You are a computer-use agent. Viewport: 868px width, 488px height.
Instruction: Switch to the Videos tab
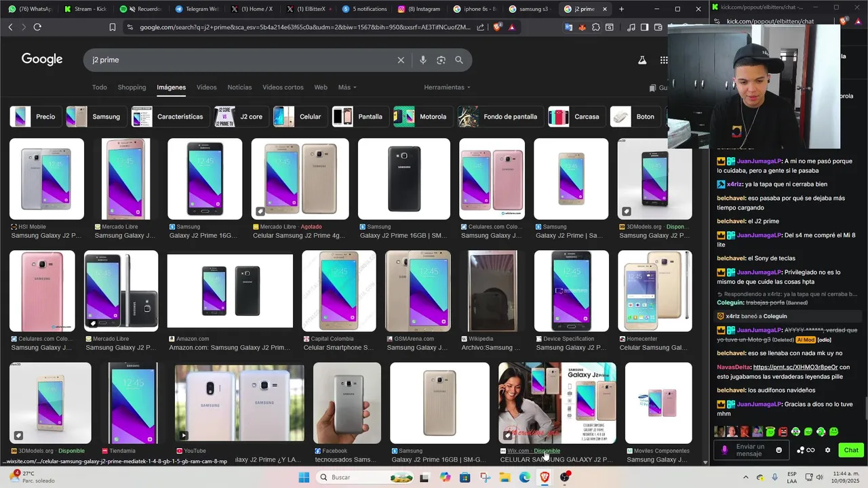coord(207,87)
